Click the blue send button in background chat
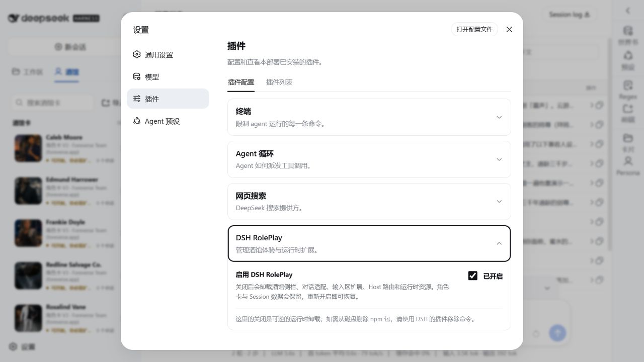644x362 pixels. pyautogui.click(x=557, y=333)
